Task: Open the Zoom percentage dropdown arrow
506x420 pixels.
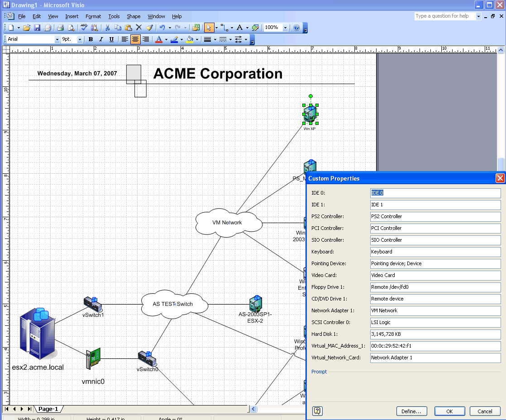Action: point(285,28)
